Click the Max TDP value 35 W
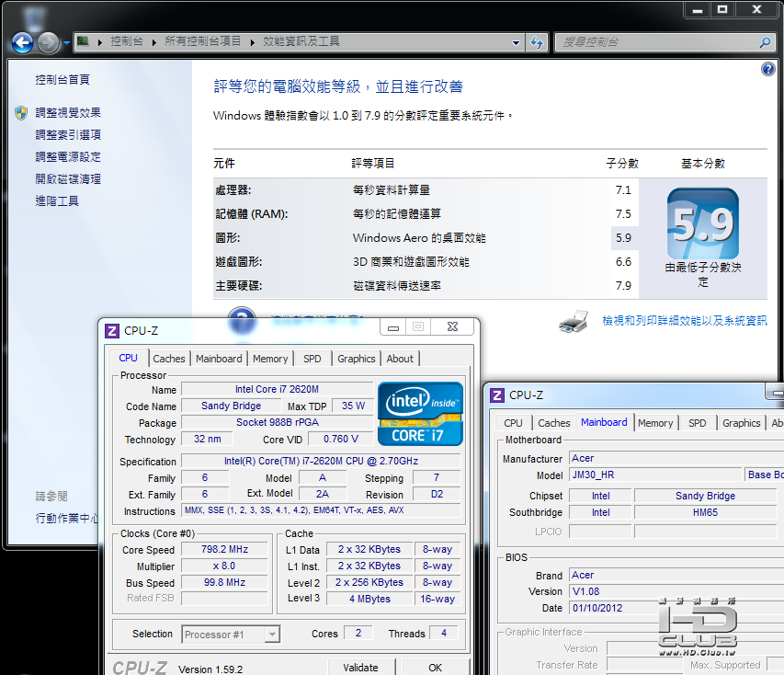Viewport: 784px width, 675px height. (354, 406)
